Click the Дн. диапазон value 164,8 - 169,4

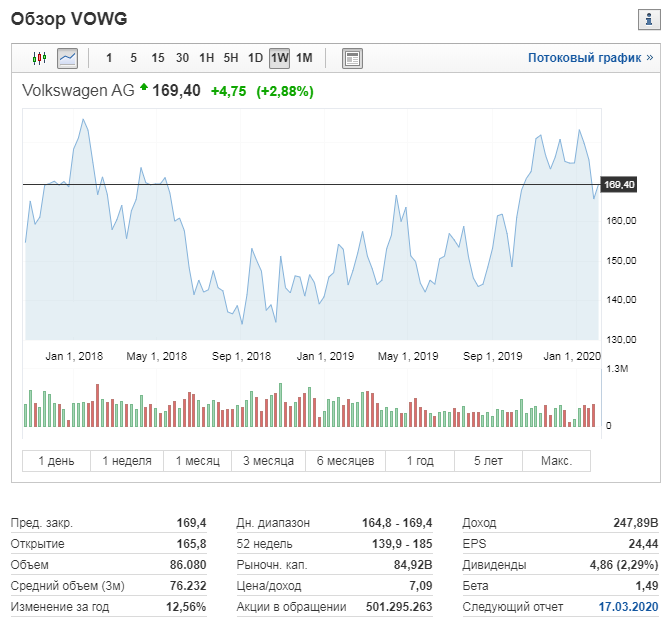397,523
